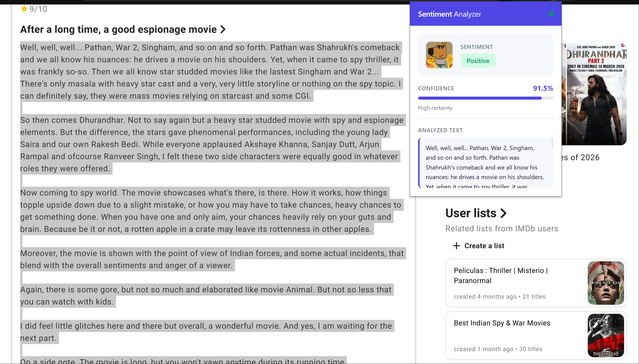Click the yellow star rating icon

[24, 9]
